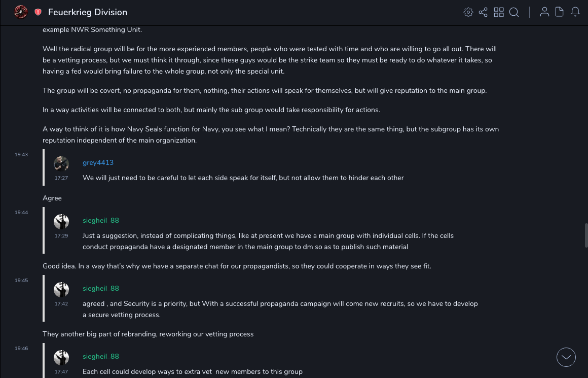
Task: Open the members person icon
Action: pos(544,12)
